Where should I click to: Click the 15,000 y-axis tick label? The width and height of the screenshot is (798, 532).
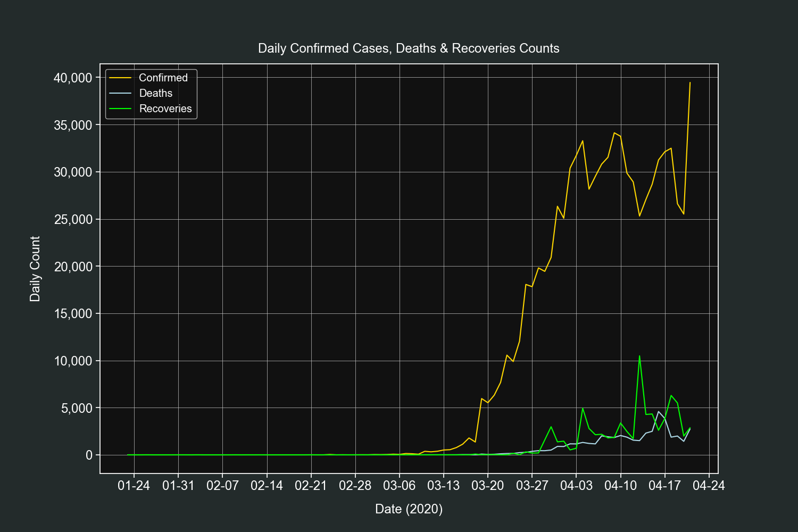pos(73,313)
